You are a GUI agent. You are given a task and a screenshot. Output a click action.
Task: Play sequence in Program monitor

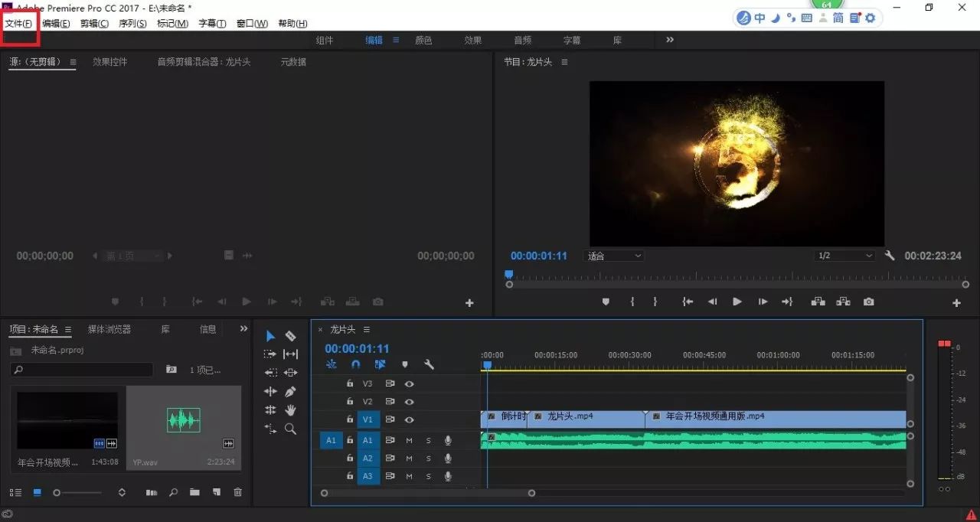point(737,302)
